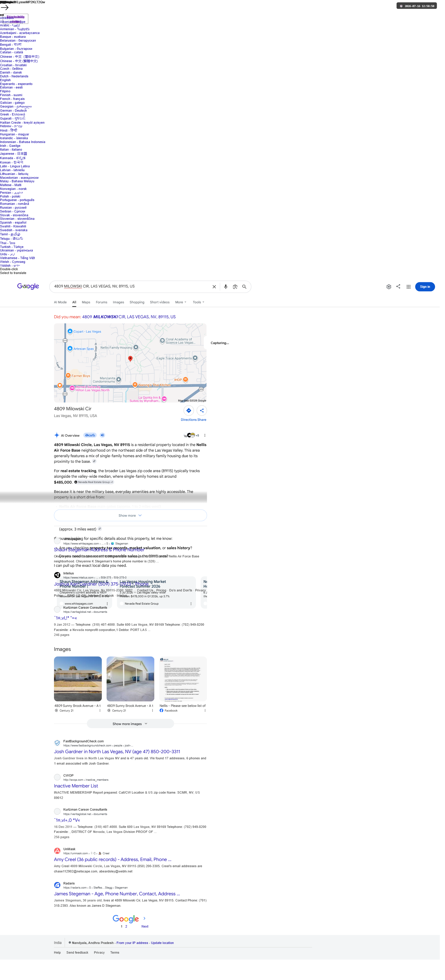Click the Farmer Boys restaurant map marker
This screenshot has height=980, width=445.
coord(69,380)
